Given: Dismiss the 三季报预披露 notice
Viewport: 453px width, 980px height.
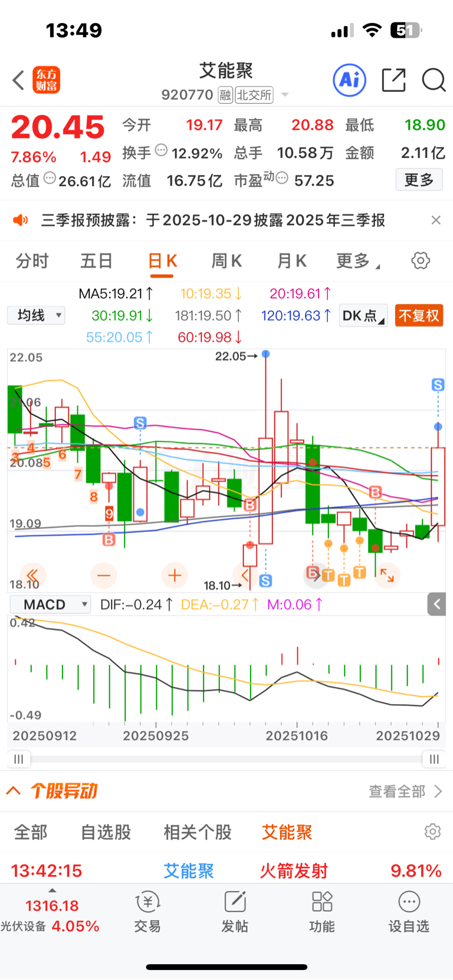Looking at the screenshot, I should pos(436,220).
